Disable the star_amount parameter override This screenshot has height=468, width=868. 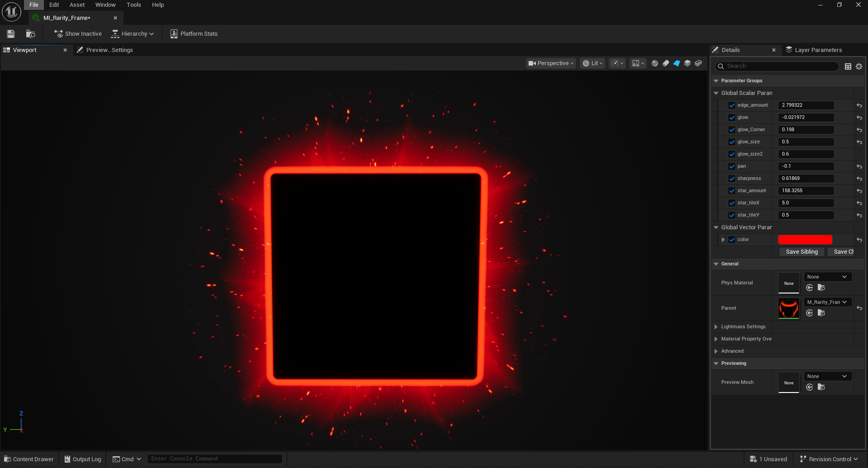[732, 191]
